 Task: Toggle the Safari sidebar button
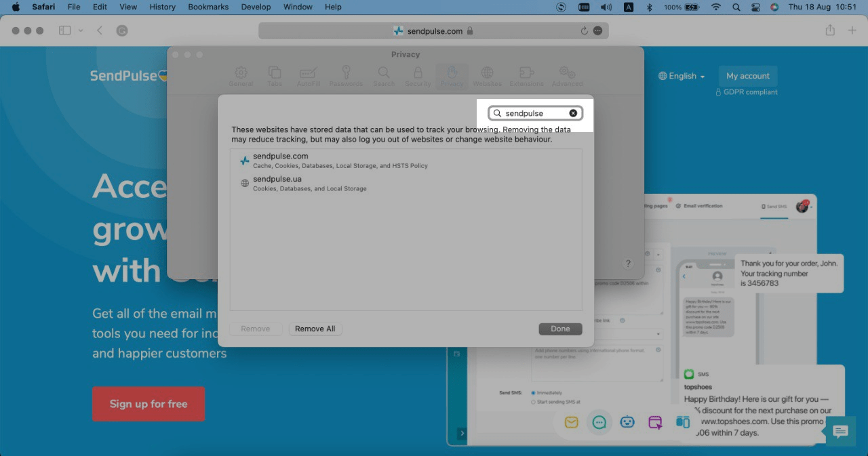coord(65,30)
